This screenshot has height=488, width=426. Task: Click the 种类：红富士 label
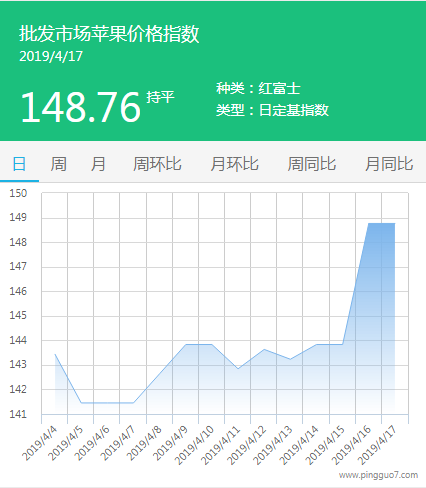pyautogui.click(x=258, y=88)
